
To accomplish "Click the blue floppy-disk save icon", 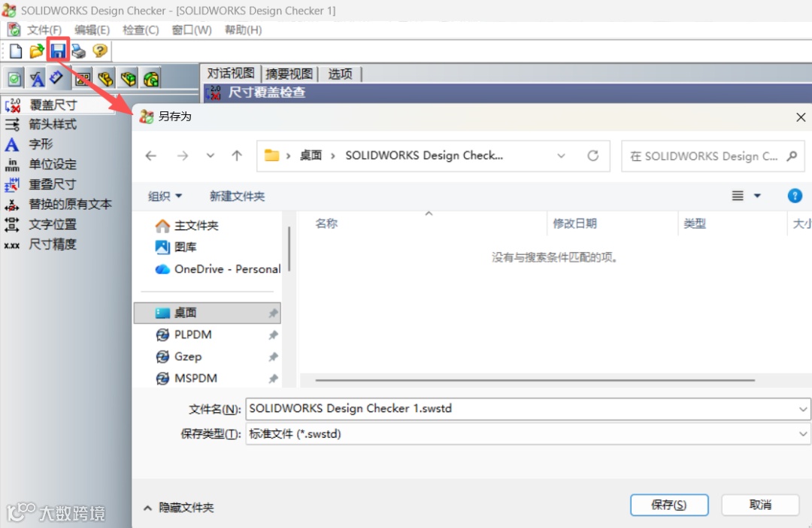I will [x=58, y=50].
